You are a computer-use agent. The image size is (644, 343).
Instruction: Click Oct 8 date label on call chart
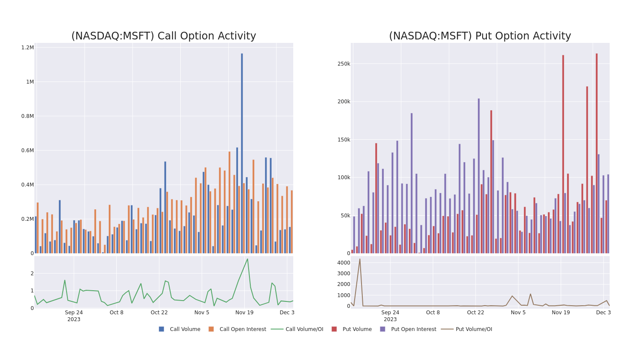click(x=116, y=313)
